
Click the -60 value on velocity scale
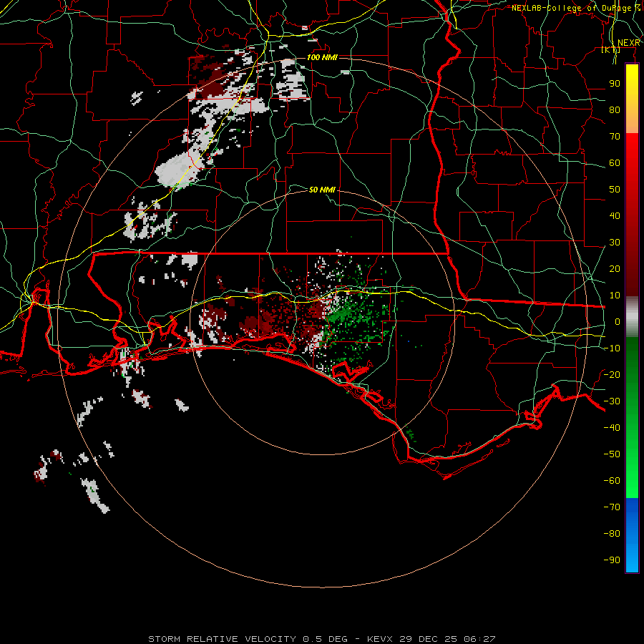[612, 481]
